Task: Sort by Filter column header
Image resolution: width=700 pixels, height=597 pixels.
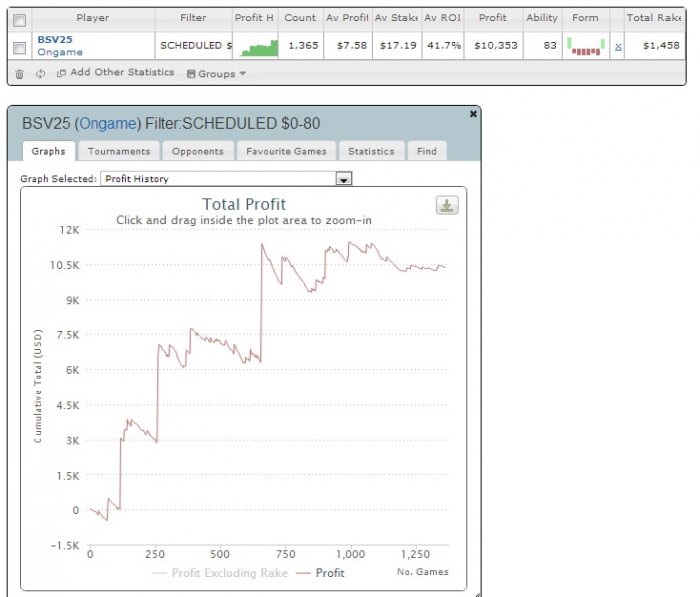Action: click(x=193, y=18)
